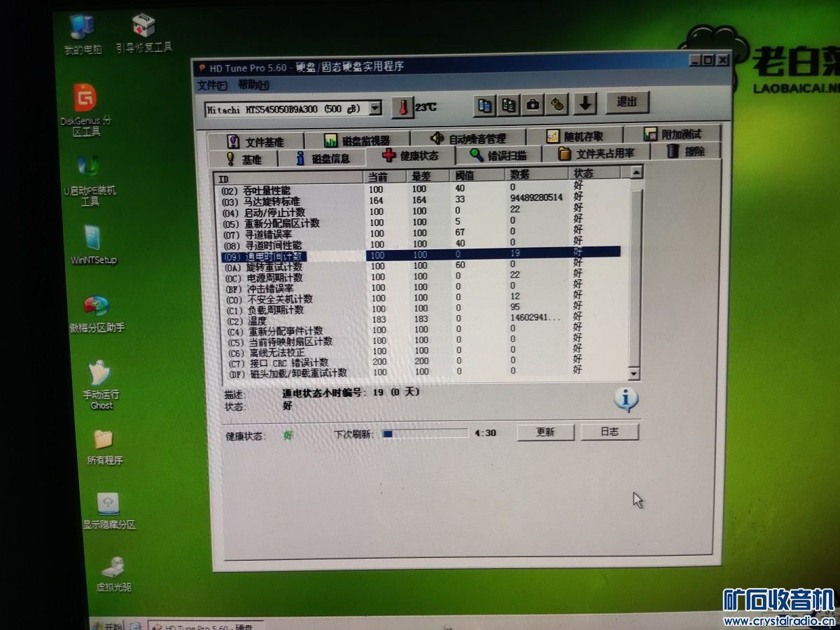840x630 pixels.
Task: Click the 开始 Start button on taskbar
Action: pyautogui.click(x=106, y=625)
